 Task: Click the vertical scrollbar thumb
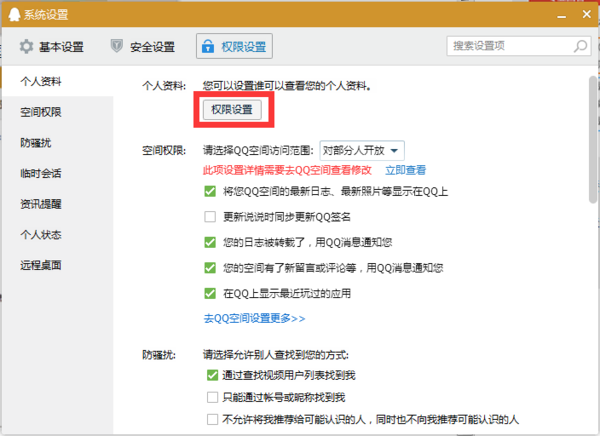pos(593,140)
